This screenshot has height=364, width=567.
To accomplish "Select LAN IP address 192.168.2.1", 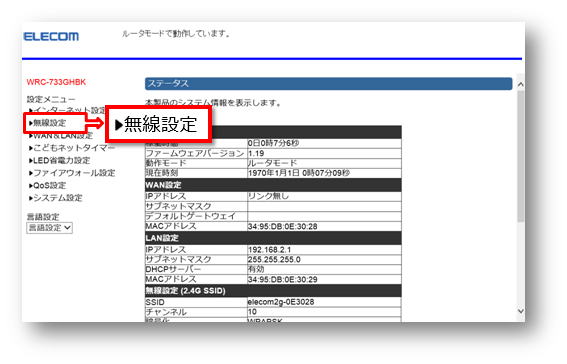I will tap(269, 250).
